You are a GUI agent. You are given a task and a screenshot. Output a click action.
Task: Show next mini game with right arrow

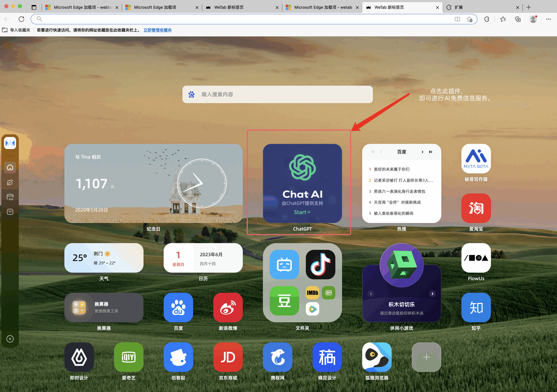pos(432,294)
